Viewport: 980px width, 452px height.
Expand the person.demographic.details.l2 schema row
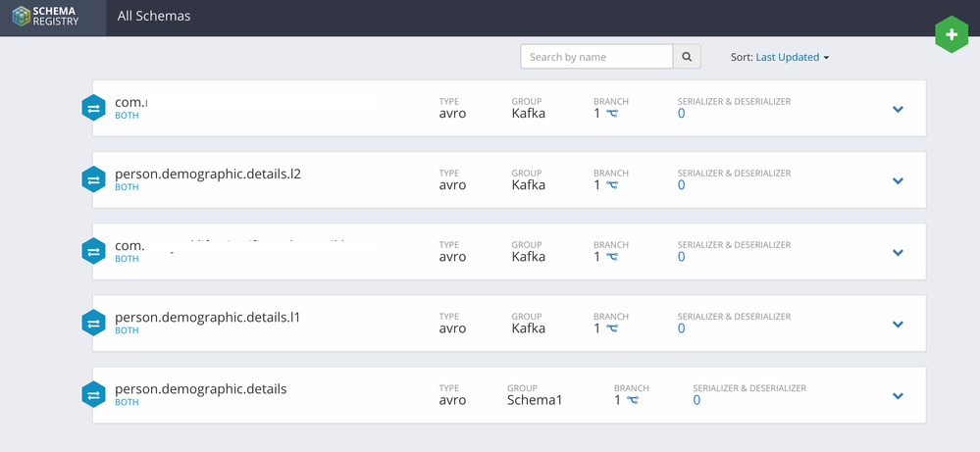897,180
